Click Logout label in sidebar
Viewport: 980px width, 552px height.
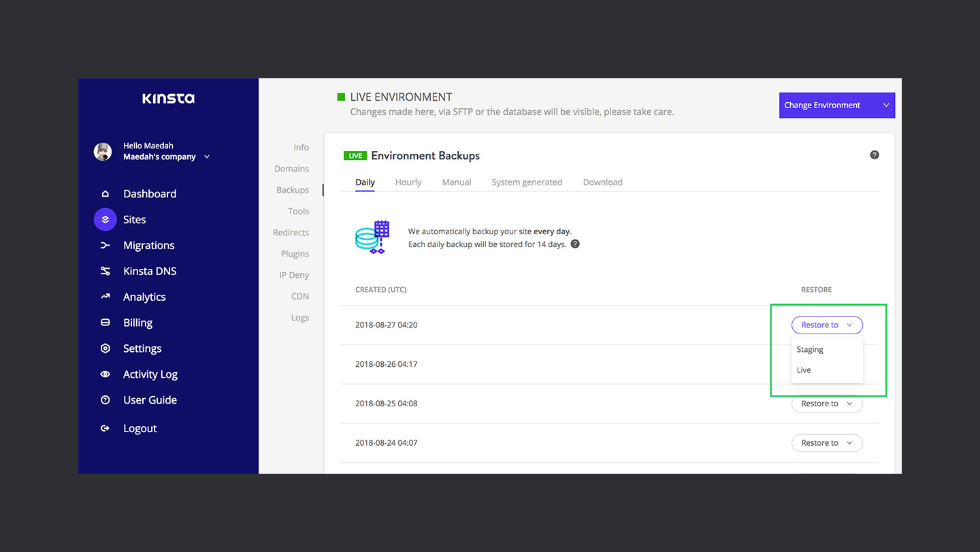coord(140,429)
